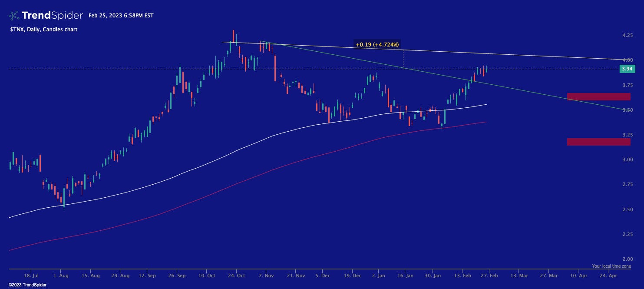Click the 2.75 price axis label
Image resolution: width=644 pixels, height=289 pixels.
[x=627, y=185]
